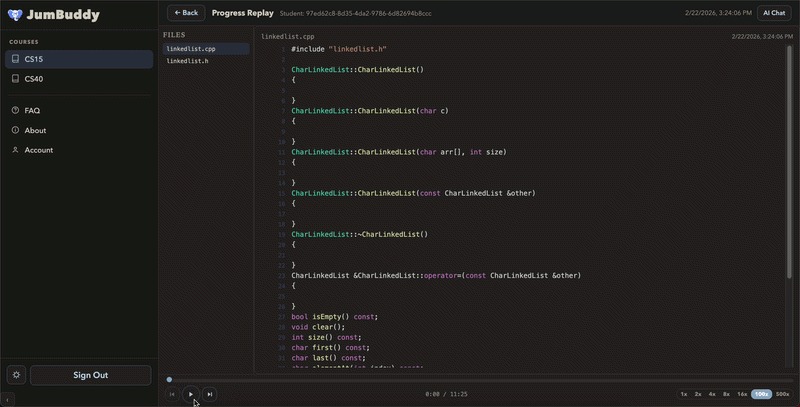Click the 0:00 / 11:25 time display
The width and height of the screenshot is (800, 407).
(x=446, y=394)
